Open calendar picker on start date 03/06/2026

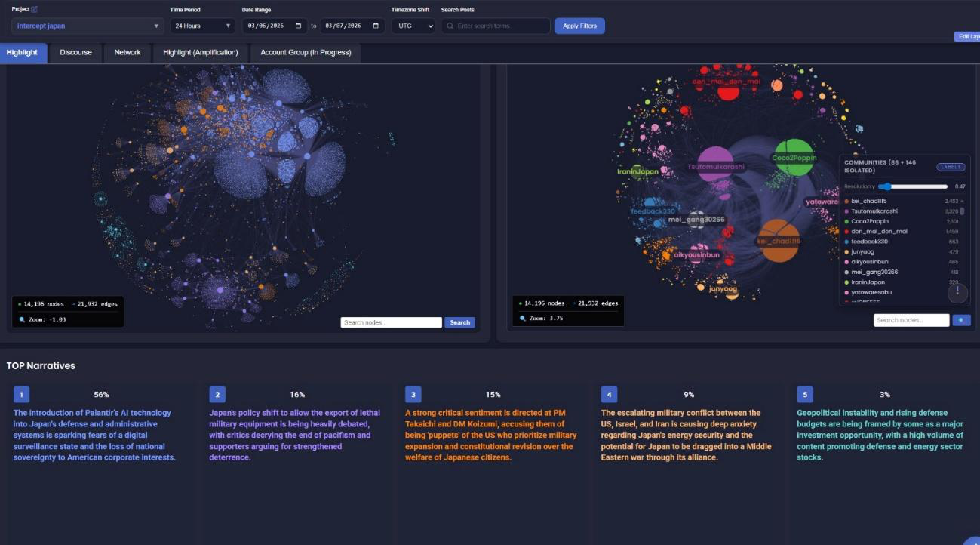click(x=299, y=26)
